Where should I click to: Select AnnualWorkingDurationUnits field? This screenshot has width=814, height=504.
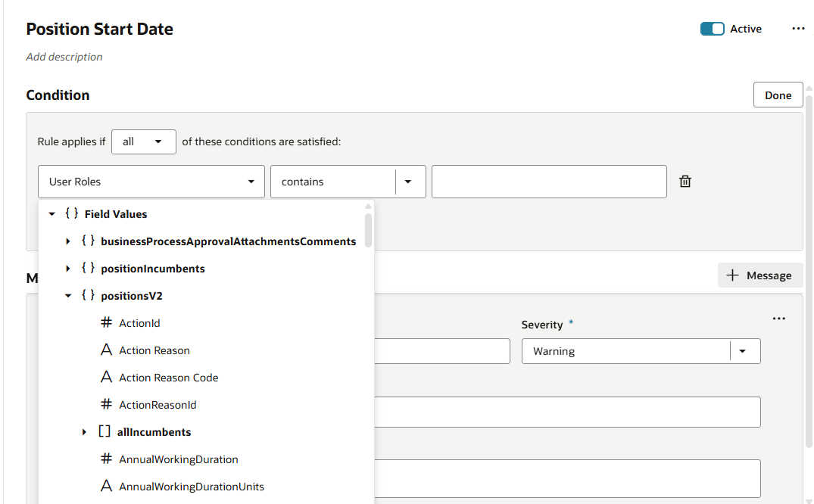(192, 487)
